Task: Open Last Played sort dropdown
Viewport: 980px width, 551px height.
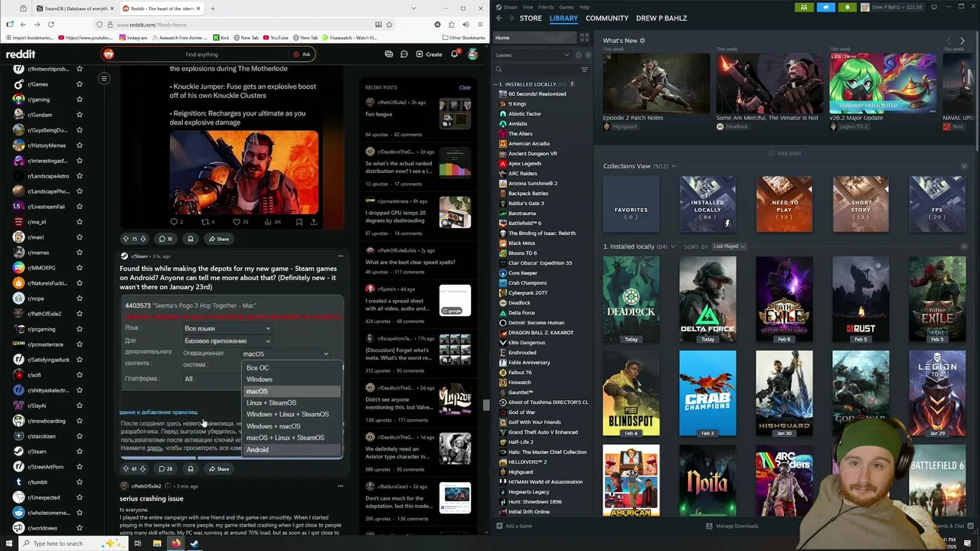Action: tap(729, 246)
